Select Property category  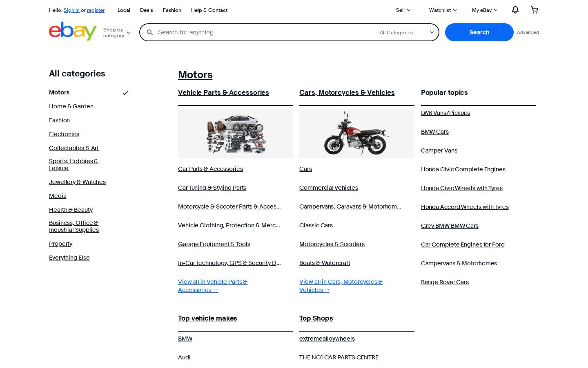(x=60, y=244)
